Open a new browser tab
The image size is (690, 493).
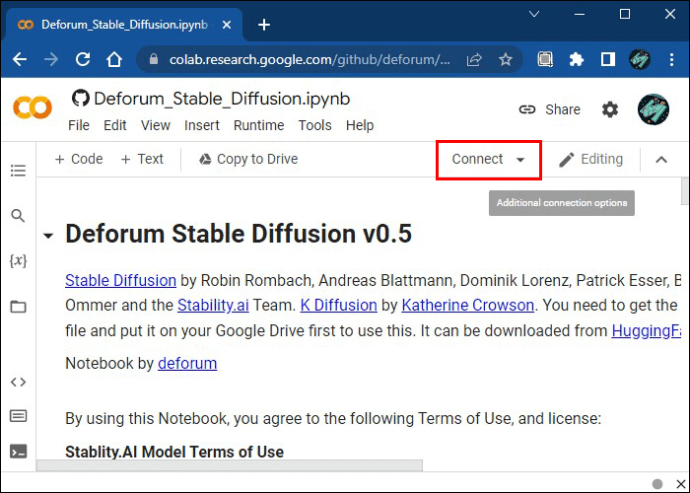click(x=264, y=25)
